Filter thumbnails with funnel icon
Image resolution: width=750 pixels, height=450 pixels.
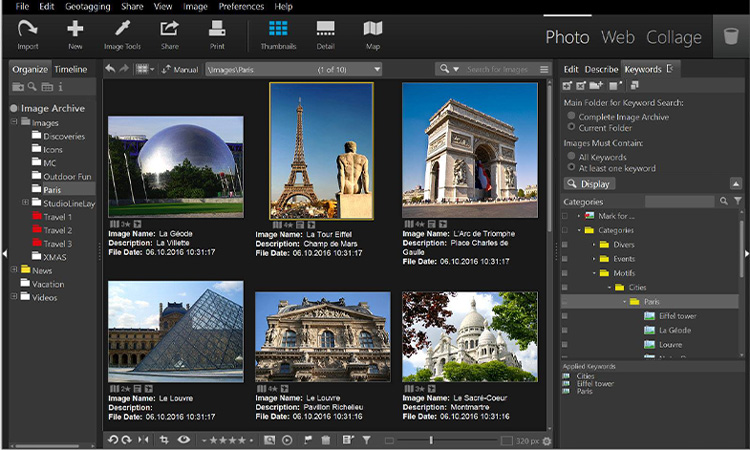366,440
